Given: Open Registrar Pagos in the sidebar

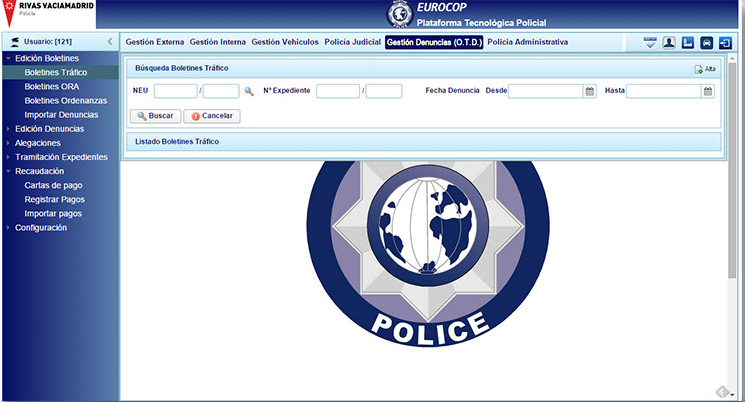Looking at the screenshot, I should (x=55, y=200).
